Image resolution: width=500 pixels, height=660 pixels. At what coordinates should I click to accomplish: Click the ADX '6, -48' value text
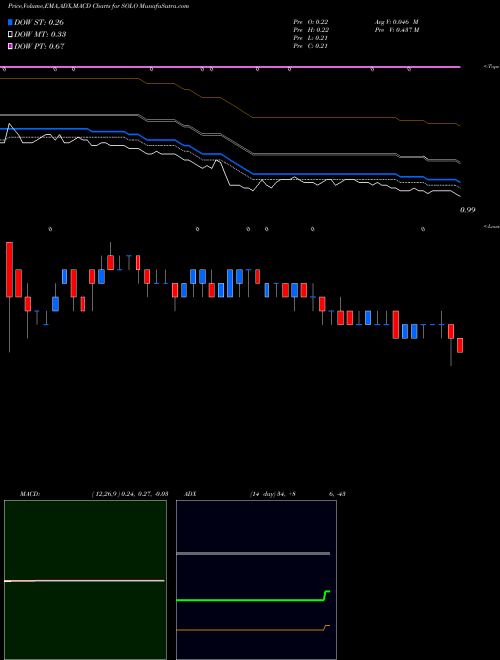pos(337,494)
